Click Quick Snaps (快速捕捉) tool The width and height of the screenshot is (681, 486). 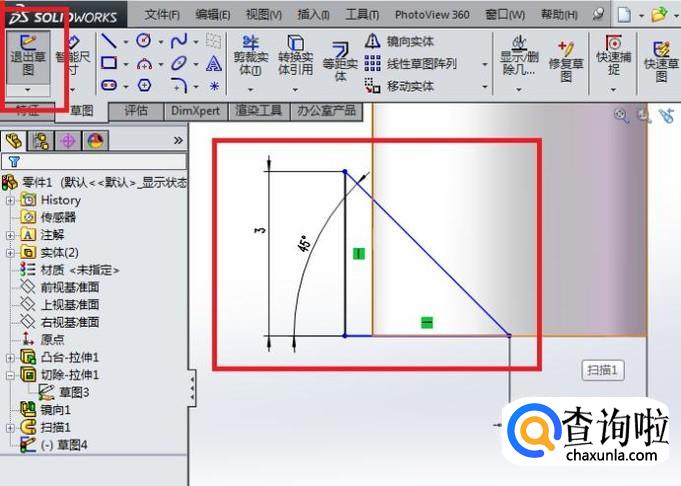[x=613, y=56]
